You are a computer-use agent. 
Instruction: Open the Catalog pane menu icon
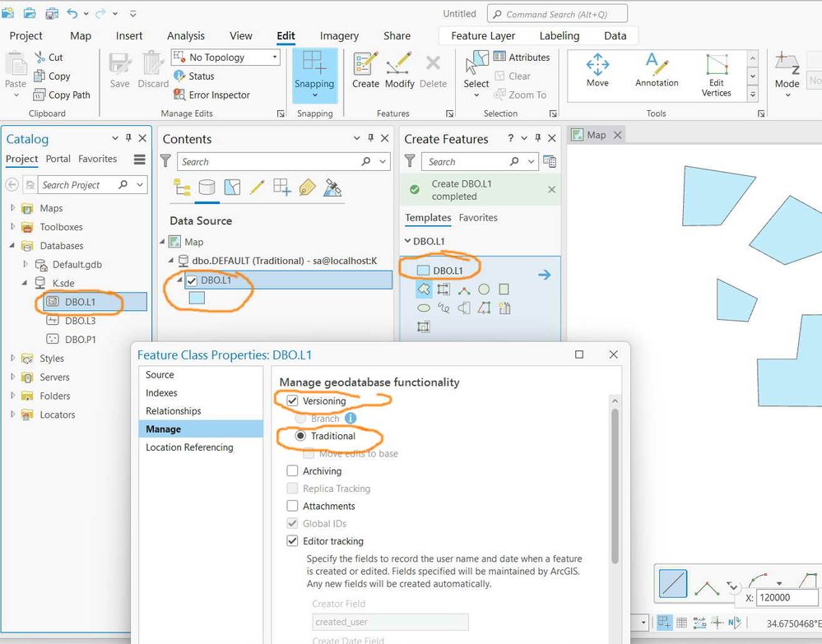139,159
